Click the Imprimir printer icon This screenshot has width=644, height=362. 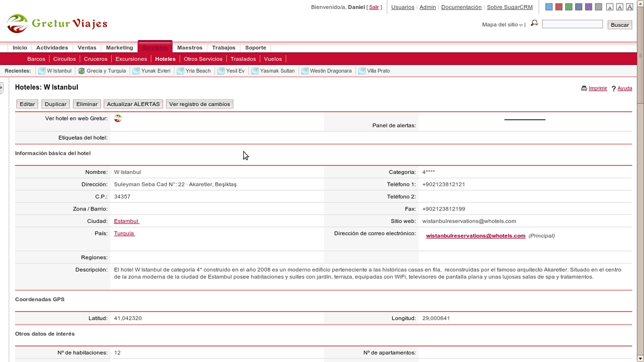[584, 88]
